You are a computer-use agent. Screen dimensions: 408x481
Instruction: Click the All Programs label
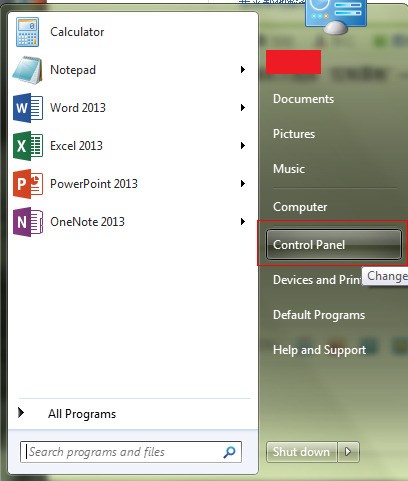(x=82, y=414)
